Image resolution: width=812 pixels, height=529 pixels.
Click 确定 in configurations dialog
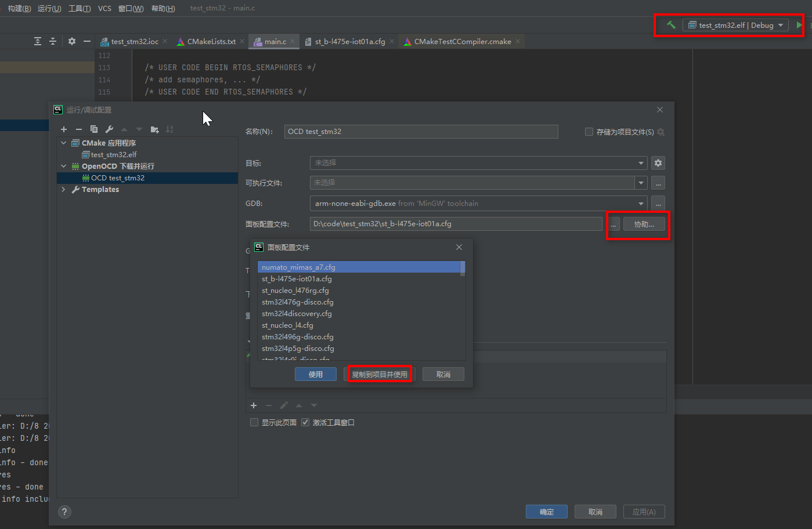coord(547,512)
